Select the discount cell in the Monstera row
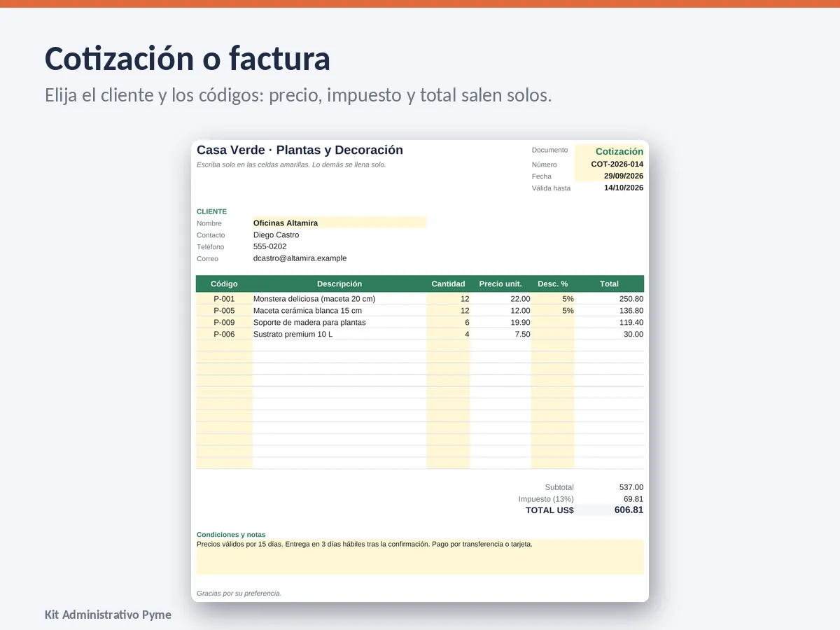This screenshot has width=840, height=630. [x=552, y=299]
